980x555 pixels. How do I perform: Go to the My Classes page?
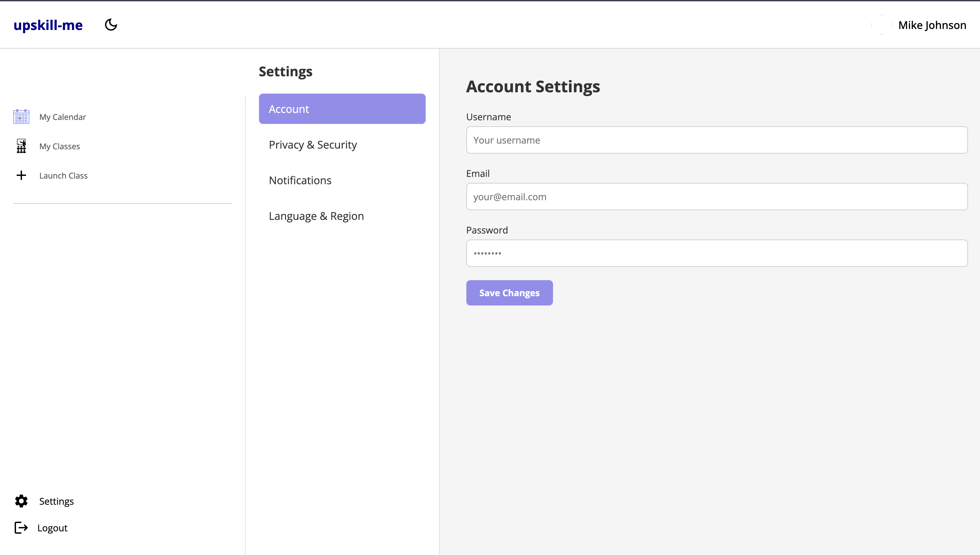(x=59, y=146)
